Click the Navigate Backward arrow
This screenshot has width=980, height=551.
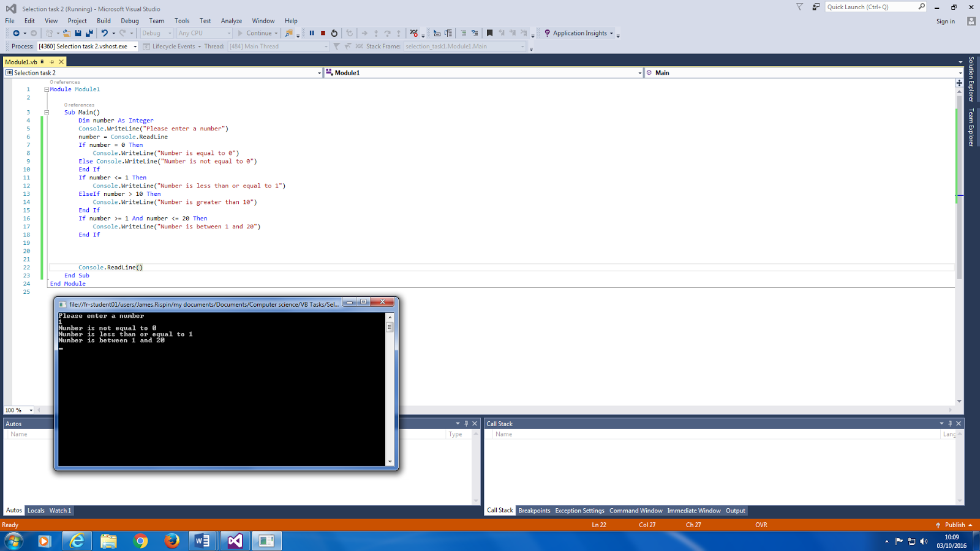[17, 33]
